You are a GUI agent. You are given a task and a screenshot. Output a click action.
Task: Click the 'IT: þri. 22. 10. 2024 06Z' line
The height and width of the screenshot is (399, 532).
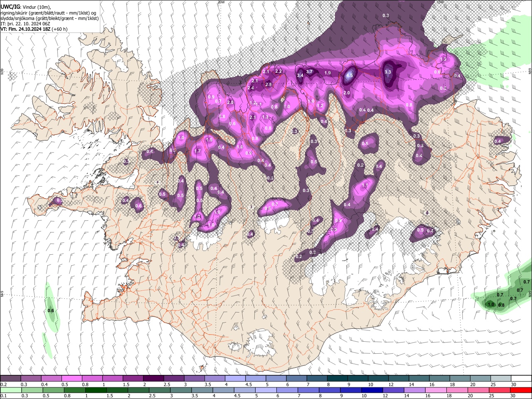[26, 24]
